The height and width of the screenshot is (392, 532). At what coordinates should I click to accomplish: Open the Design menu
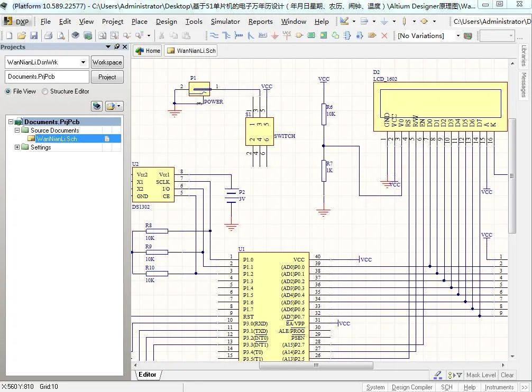click(x=166, y=22)
